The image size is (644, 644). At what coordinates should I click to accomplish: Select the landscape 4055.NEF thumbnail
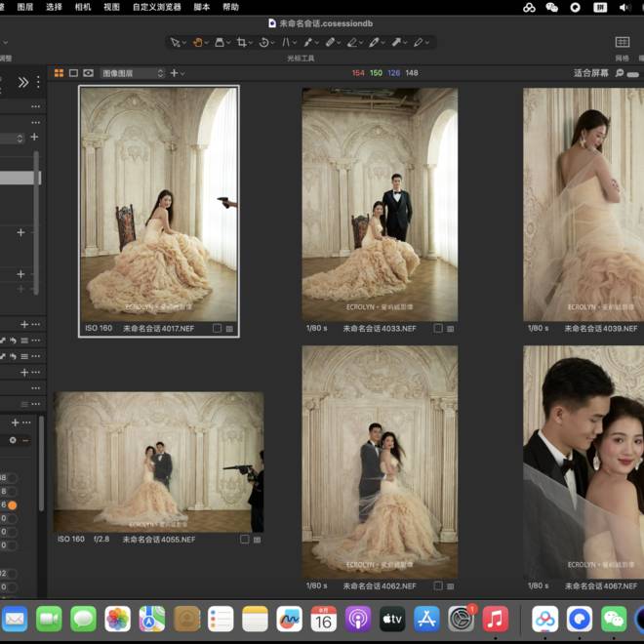pos(158,463)
